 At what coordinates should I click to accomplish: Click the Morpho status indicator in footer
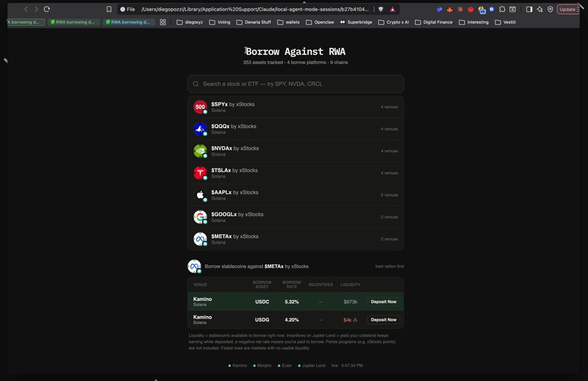coord(262,366)
